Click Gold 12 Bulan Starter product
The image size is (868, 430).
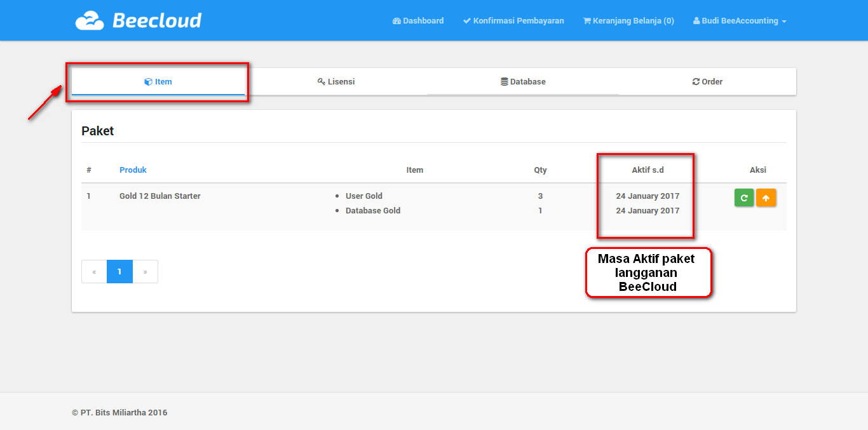pyautogui.click(x=160, y=196)
